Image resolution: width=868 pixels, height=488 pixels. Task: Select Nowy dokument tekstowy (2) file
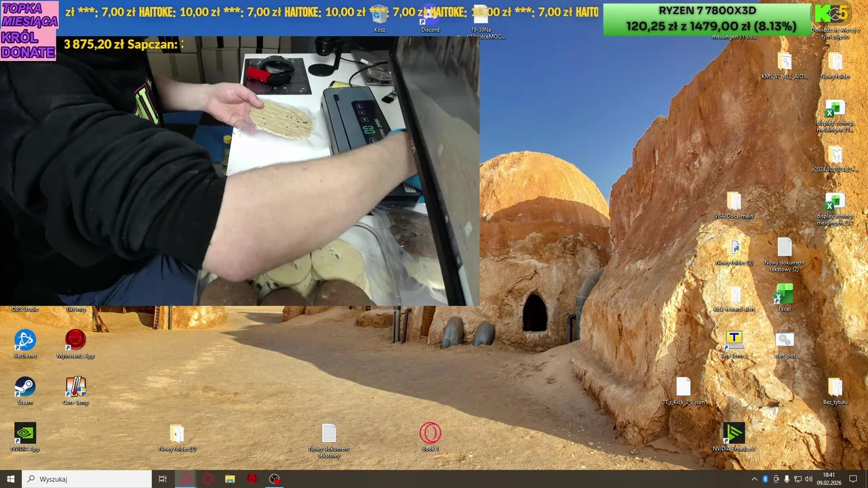pyautogui.click(x=785, y=255)
